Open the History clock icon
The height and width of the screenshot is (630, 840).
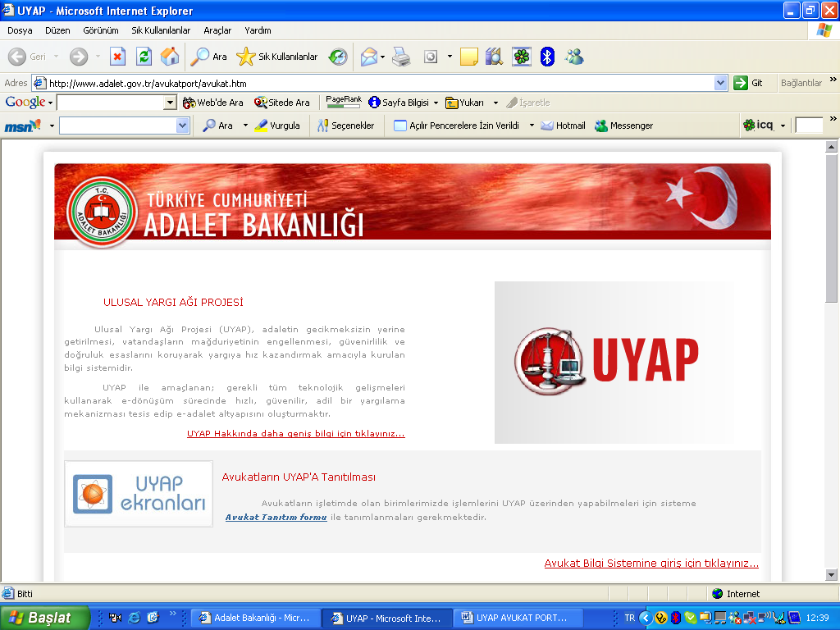click(x=337, y=57)
